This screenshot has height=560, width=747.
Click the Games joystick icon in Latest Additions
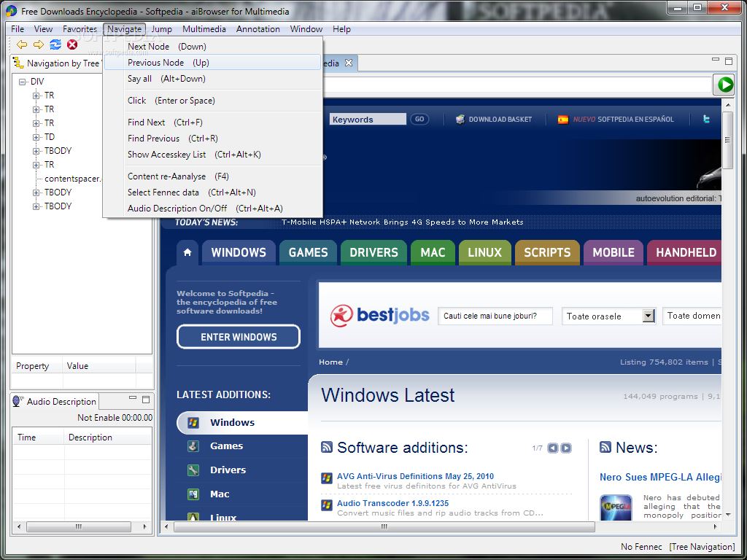[193, 446]
